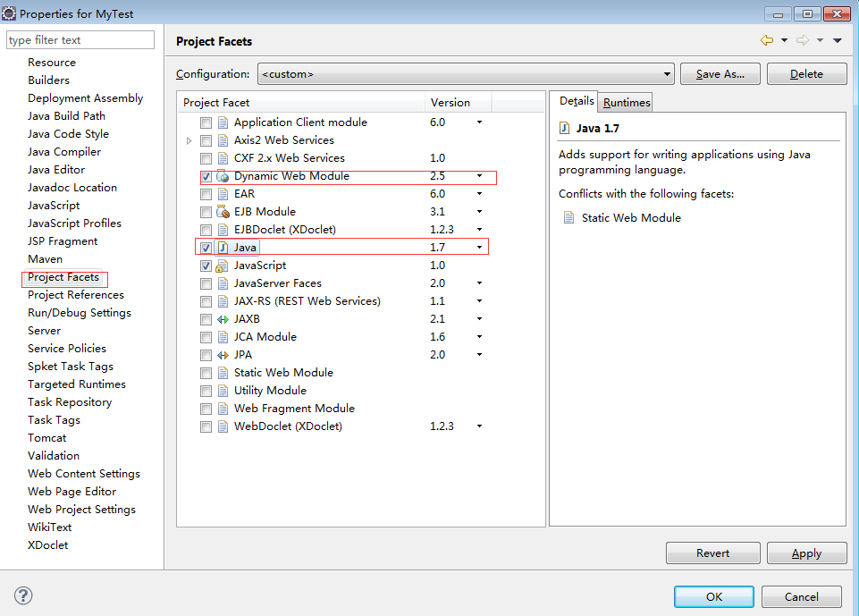Uncheck the Java facet checkbox
The height and width of the screenshot is (616, 859).
click(206, 248)
